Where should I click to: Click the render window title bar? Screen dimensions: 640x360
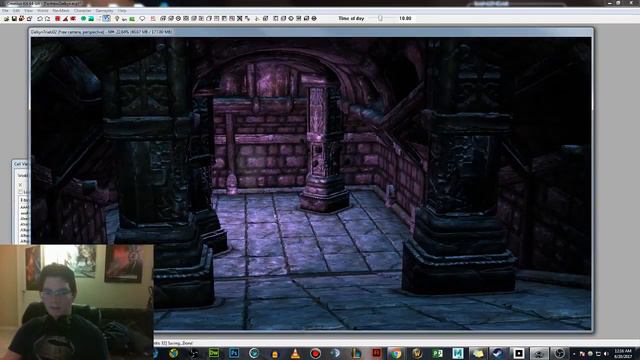312,32
